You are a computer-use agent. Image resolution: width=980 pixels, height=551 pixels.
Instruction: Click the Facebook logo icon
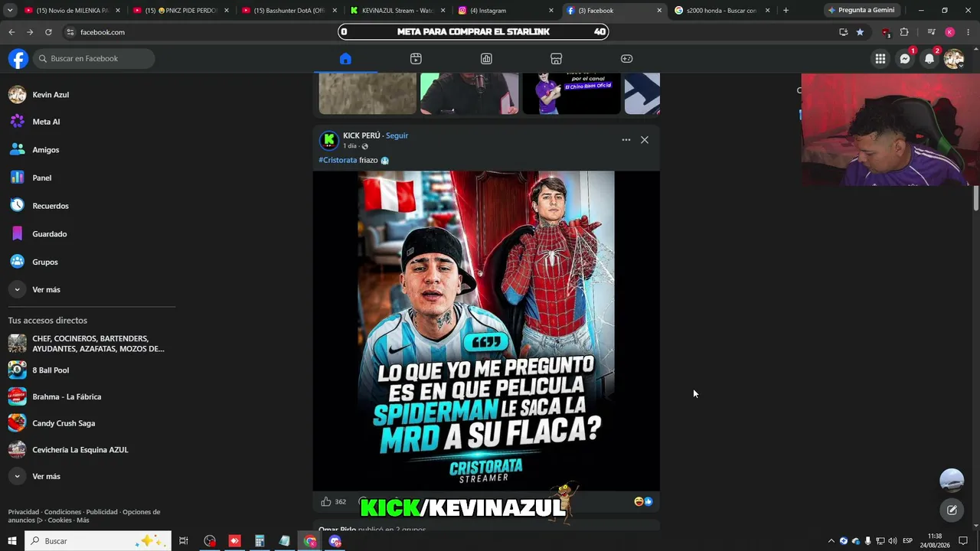coord(18,59)
